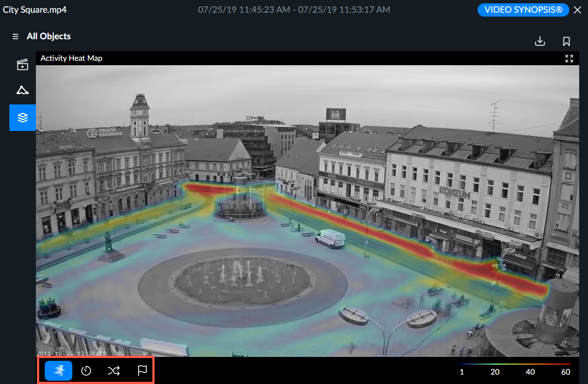Click the heat map color scale bar
The image size is (588, 384).
pos(515,364)
